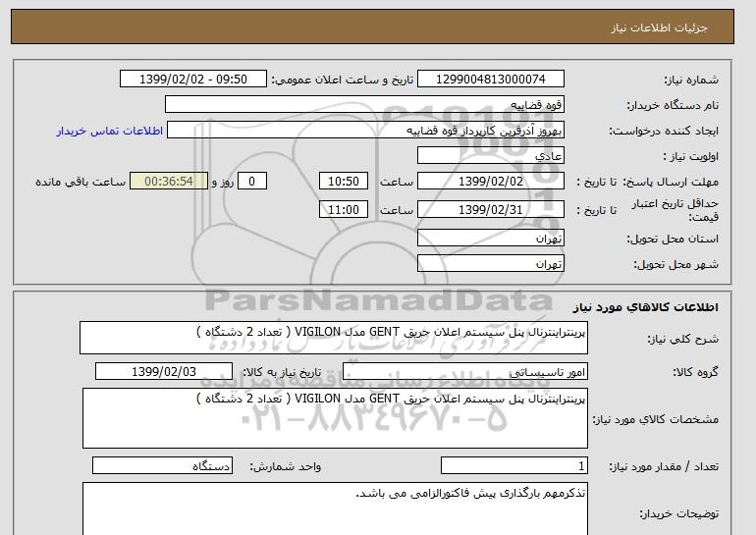The width and height of the screenshot is (756, 535).
Task: Click the label حداقل تاریخ اعتبار قیمت
Action: 675,210
